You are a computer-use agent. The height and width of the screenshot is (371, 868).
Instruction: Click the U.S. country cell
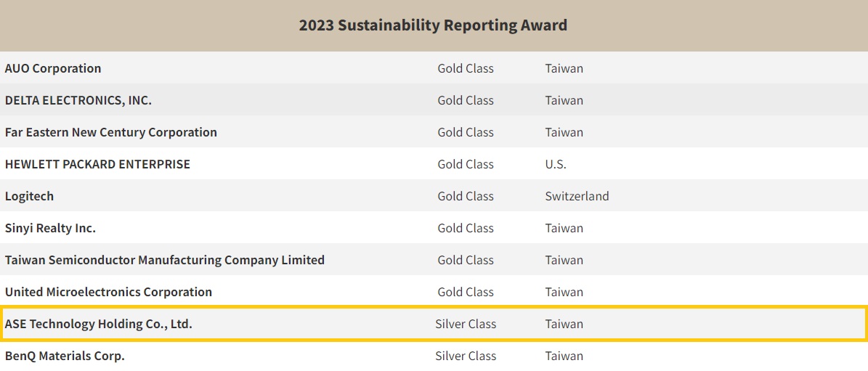(x=556, y=164)
